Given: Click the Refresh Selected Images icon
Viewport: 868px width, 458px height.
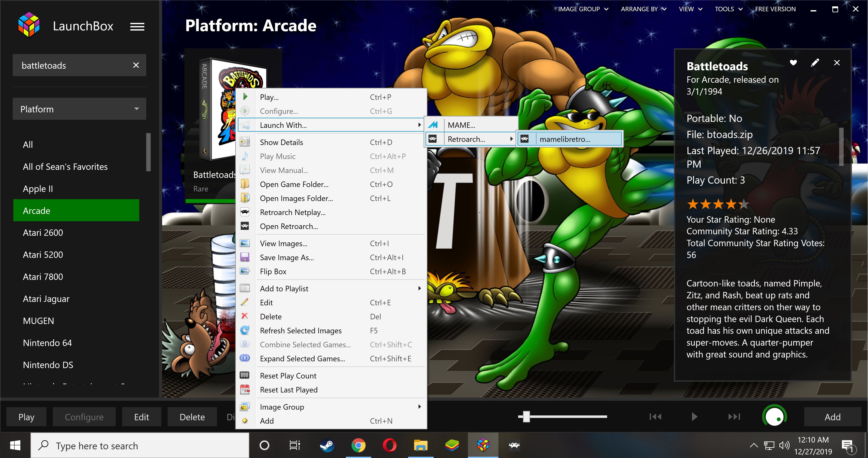Looking at the screenshot, I should pos(245,330).
